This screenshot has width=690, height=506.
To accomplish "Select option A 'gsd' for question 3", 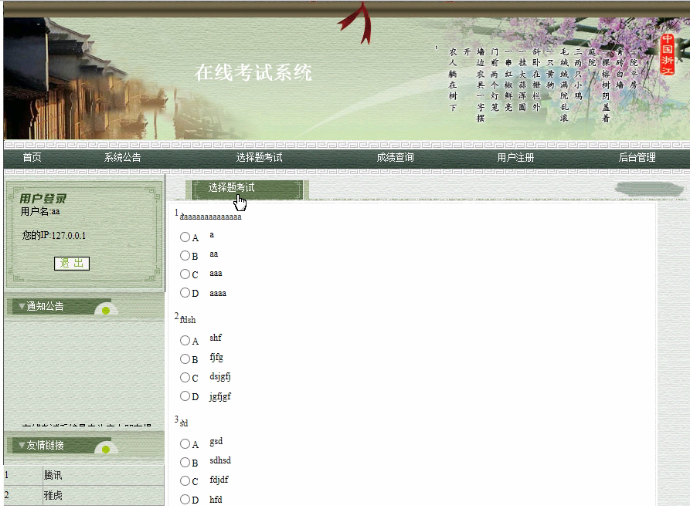I will point(185,444).
